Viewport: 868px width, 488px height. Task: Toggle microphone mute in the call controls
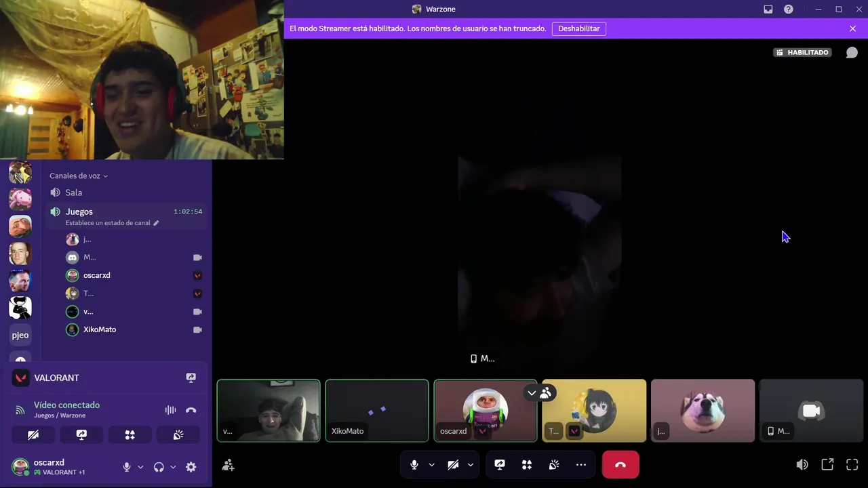[414, 465]
